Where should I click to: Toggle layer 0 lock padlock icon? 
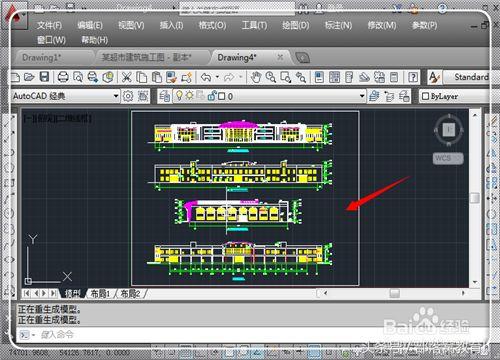pyautogui.click(x=212, y=96)
